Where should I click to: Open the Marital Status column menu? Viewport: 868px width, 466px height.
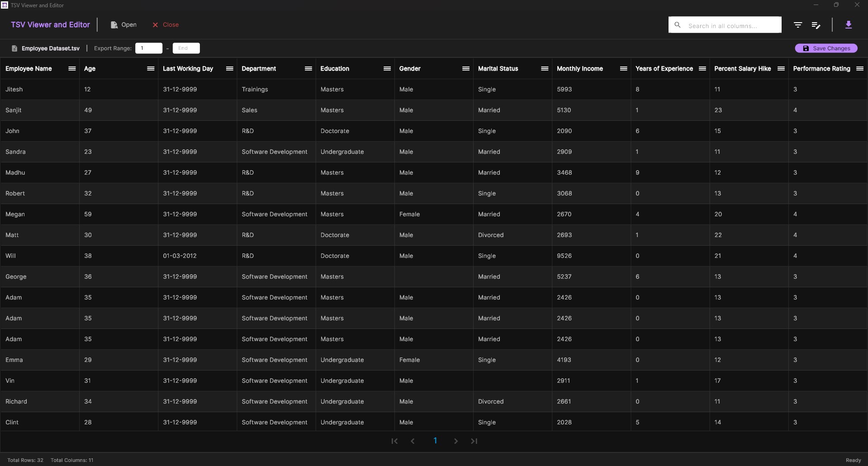point(545,69)
